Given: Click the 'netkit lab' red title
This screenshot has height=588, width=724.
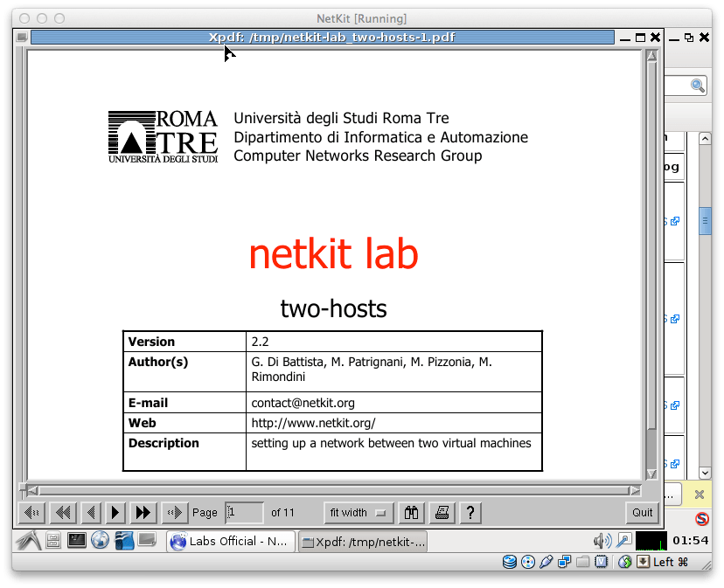Looking at the screenshot, I should (333, 253).
